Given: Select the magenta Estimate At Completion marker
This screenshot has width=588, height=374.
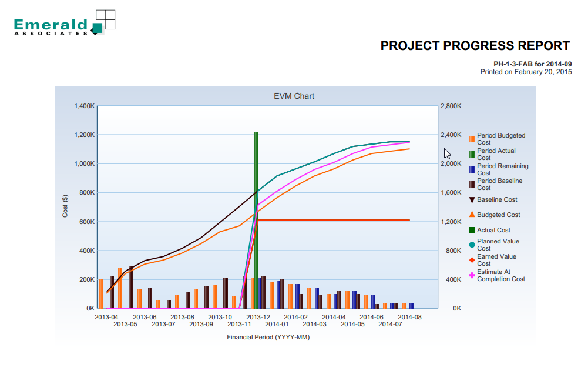Looking at the screenshot, I should coord(472,275).
